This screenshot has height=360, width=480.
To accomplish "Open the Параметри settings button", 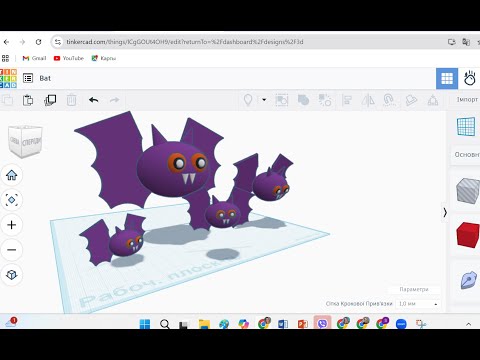I will [414, 289].
